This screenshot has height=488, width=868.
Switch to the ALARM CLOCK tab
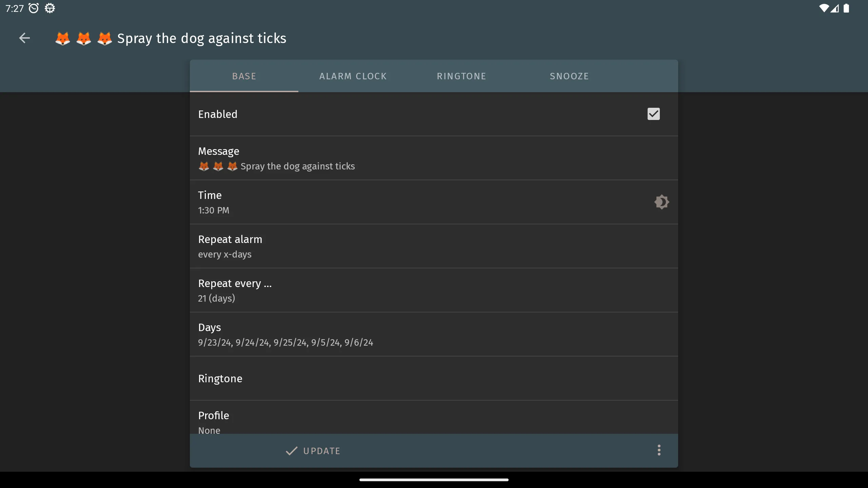click(x=353, y=76)
